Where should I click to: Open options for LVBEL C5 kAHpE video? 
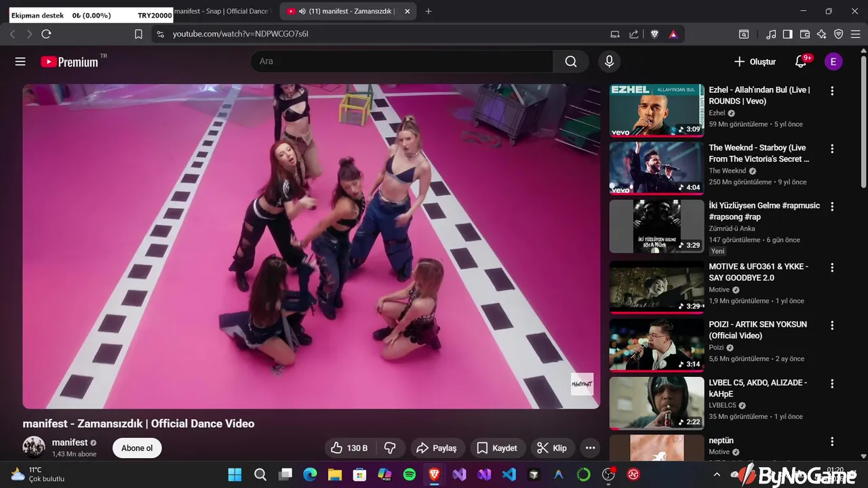pos(832,384)
